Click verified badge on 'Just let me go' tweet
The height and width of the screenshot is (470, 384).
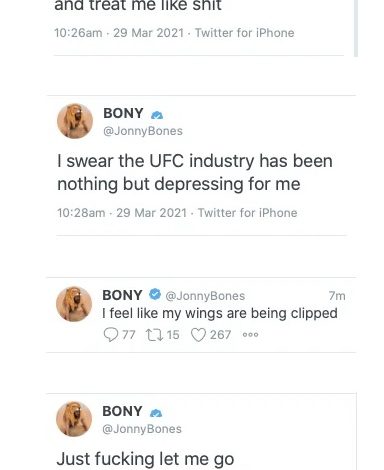(156, 413)
